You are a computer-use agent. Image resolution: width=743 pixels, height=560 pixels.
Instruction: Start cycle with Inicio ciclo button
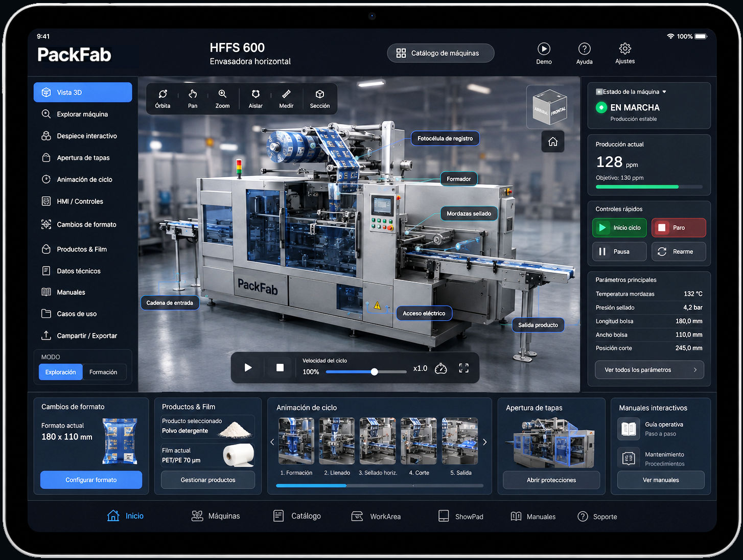619,228
